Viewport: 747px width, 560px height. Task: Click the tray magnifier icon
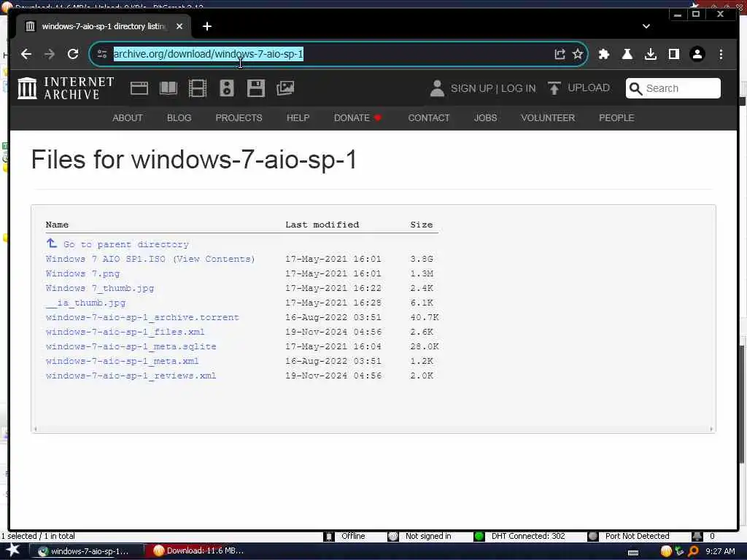(694, 551)
